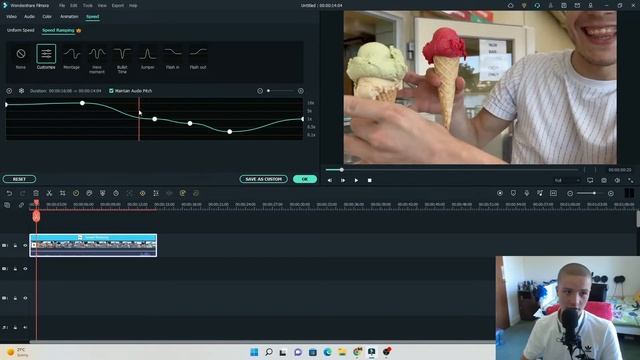Open the Edit menu
This screenshot has width=640, height=360.
pos(73,6)
